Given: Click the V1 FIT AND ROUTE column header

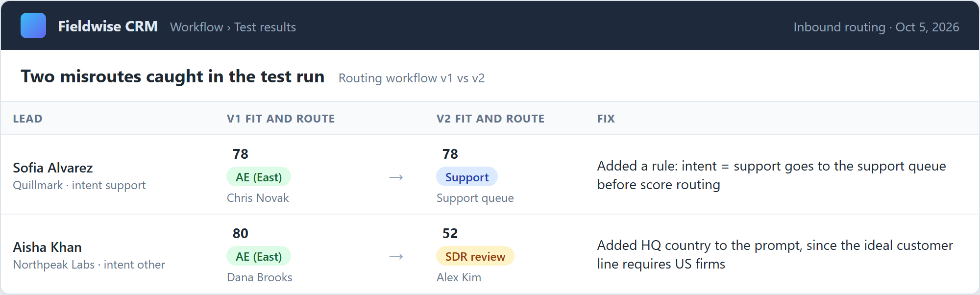Looking at the screenshot, I should 281,119.
